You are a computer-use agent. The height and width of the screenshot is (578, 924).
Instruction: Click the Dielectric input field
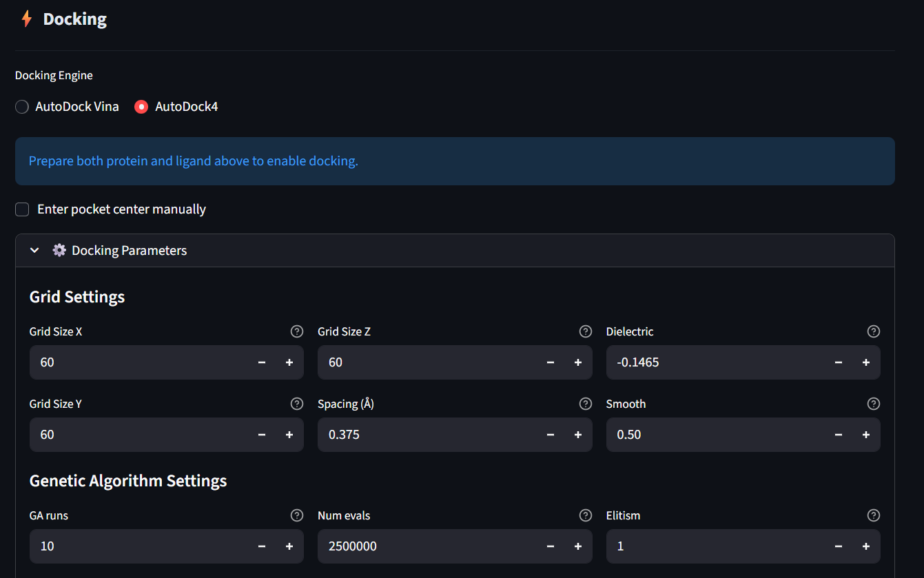[715, 362]
